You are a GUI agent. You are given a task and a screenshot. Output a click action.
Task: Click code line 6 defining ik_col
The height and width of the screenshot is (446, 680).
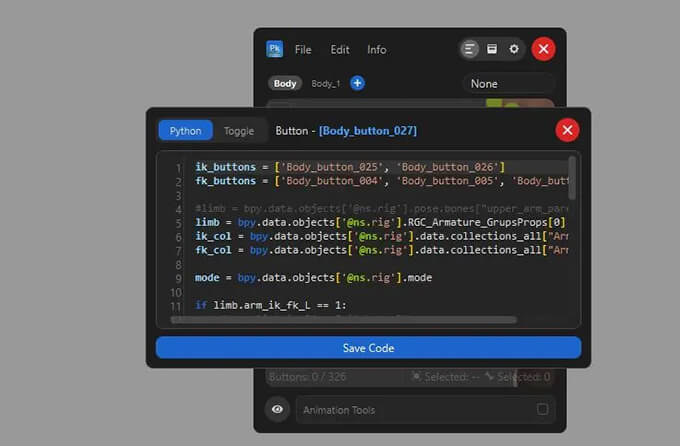pos(381,236)
